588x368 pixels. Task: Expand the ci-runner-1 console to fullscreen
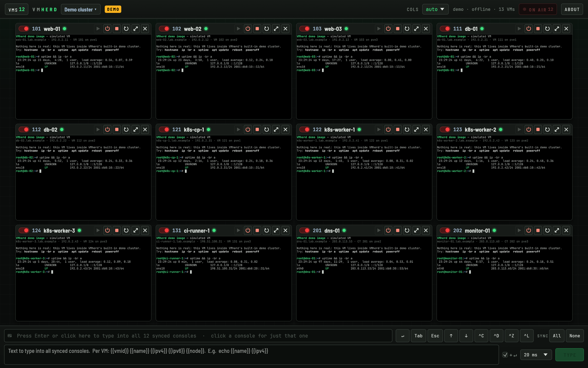click(276, 230)
